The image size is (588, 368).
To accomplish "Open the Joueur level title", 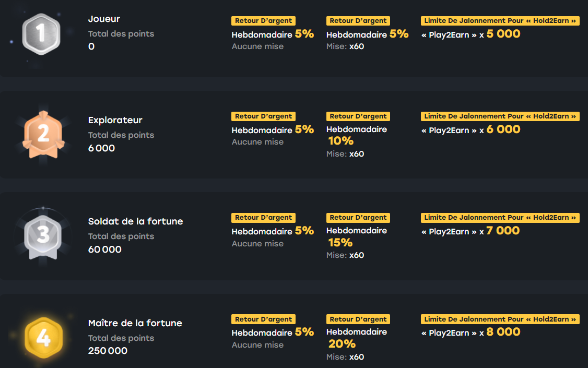I will (x=104, y=19).
